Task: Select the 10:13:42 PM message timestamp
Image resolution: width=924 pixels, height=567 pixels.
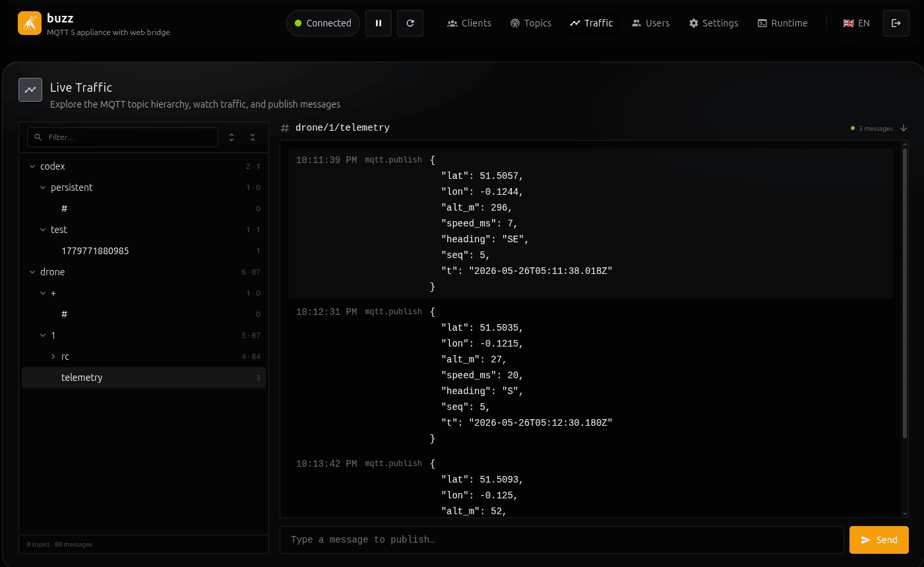Action: [326, 463]
